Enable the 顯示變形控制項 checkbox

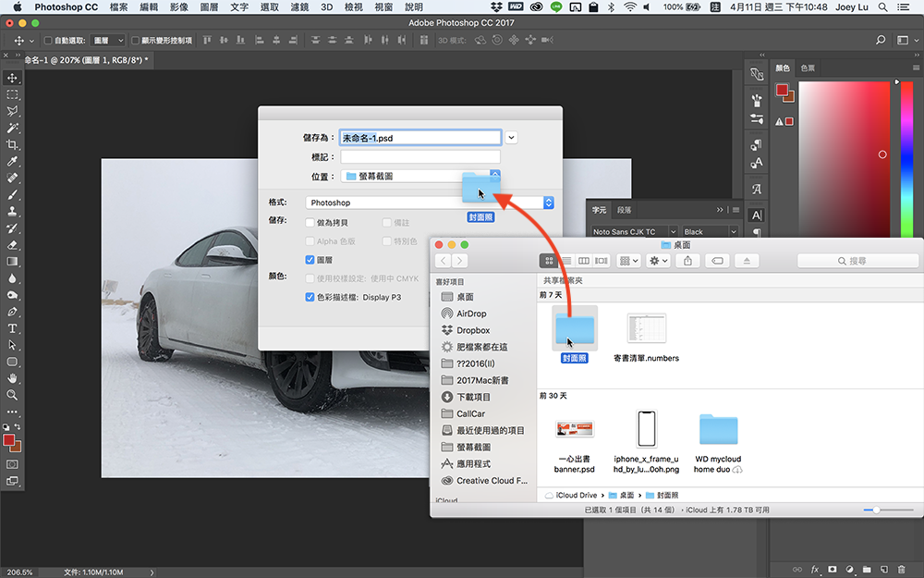coord(135,41)
